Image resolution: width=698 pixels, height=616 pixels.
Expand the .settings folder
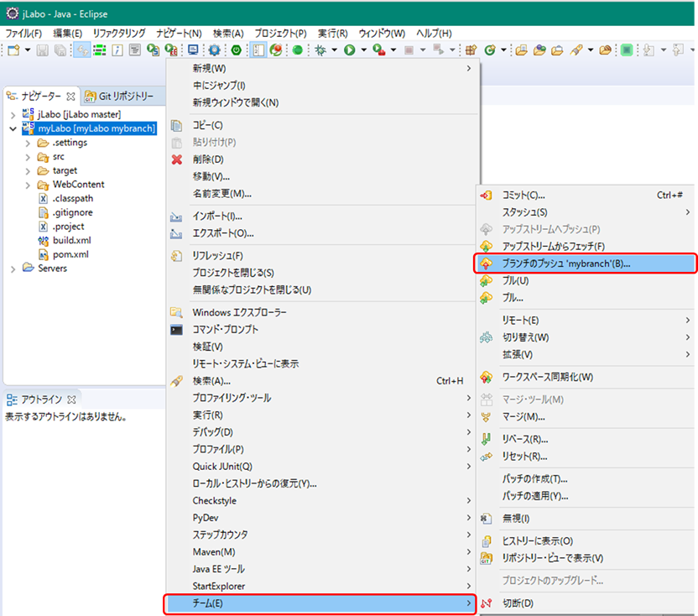(28, 143)
